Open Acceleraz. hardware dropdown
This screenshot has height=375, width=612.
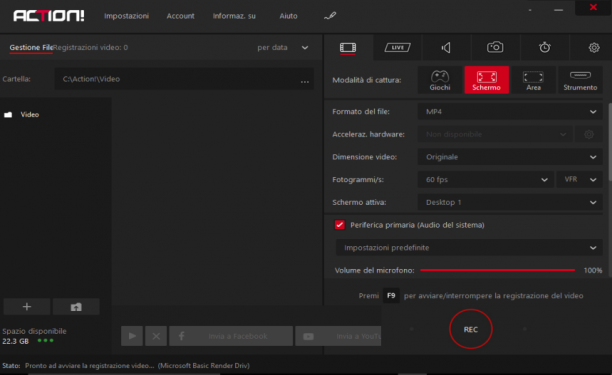tap(495, 134)
